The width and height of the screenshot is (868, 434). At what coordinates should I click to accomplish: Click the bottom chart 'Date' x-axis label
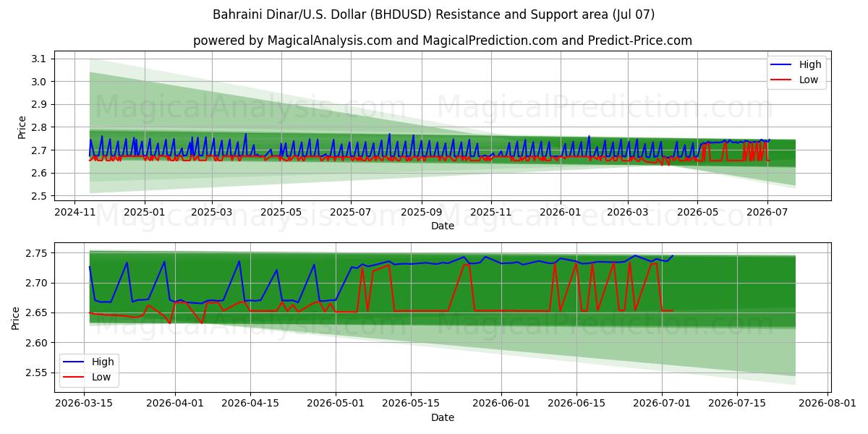[x=443, y=417]
